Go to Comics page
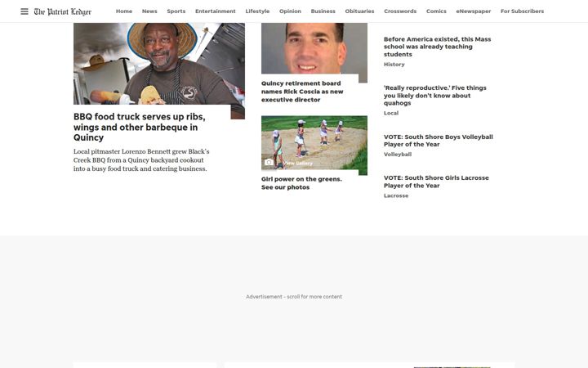The width and height of the screenshot is (588, 368). tap(436, 11)
